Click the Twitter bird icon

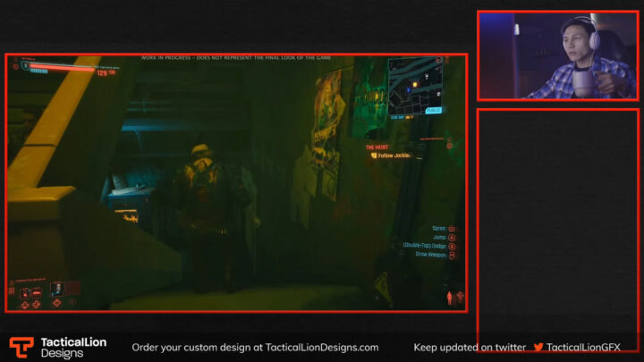coord(538,347)
